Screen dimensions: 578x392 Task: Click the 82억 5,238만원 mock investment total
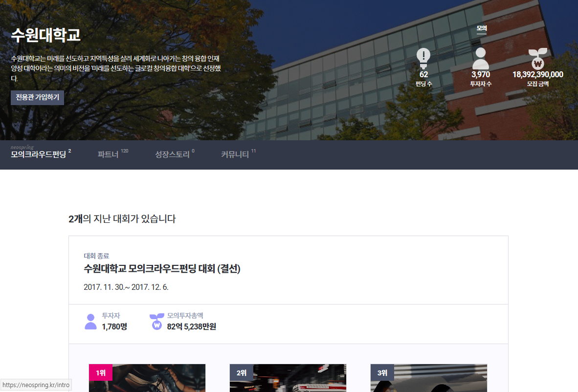(x=191, y=327)
